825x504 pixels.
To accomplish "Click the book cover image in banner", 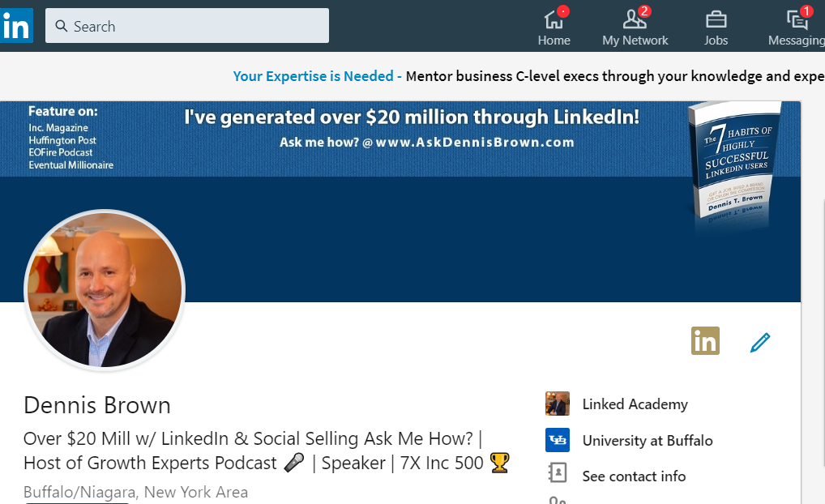I will click(735, 160).
